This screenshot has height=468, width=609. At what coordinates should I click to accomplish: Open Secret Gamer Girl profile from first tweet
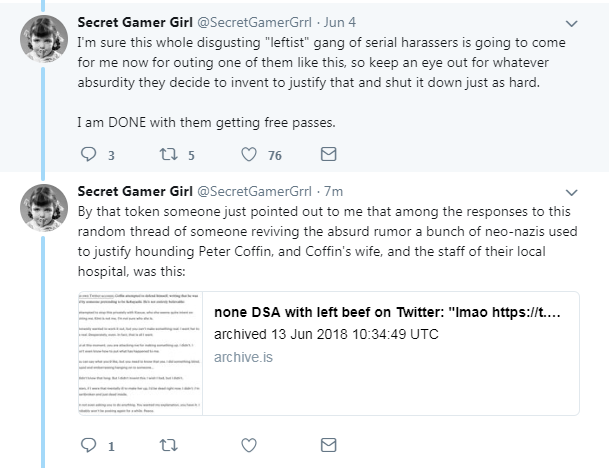[135, 23]
